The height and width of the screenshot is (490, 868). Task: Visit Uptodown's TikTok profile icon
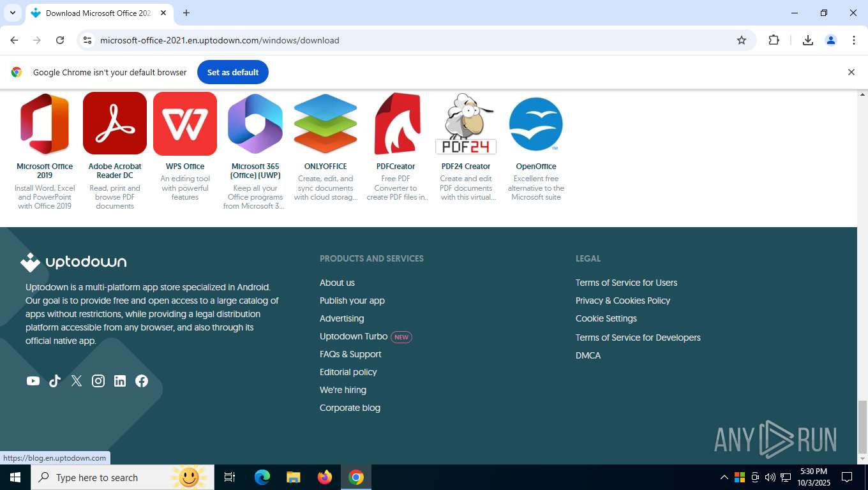(55, 381)
